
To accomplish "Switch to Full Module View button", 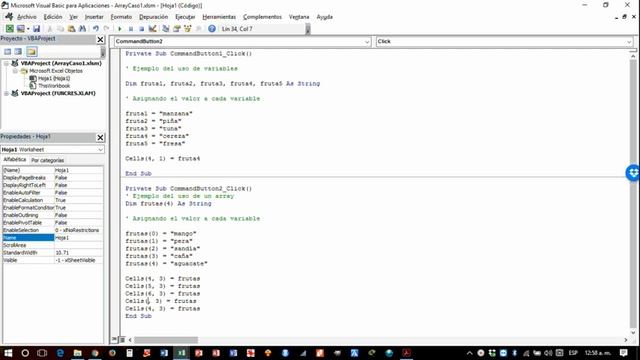I will [x=122, y=340].
